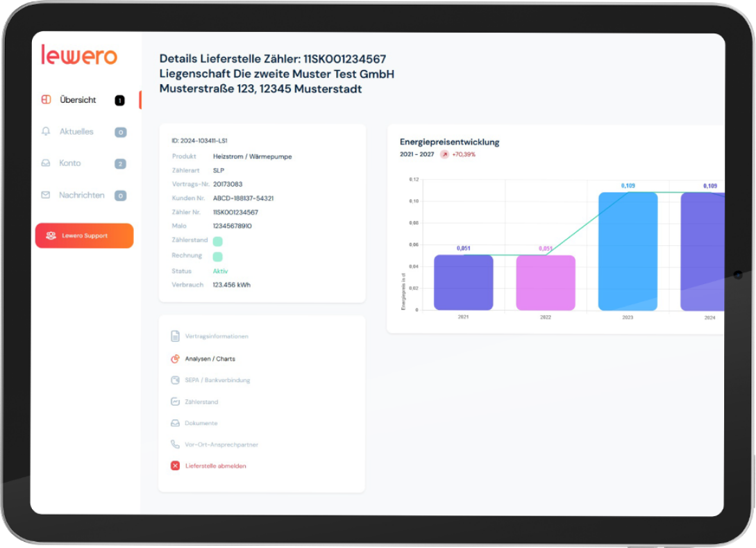This screenshot has height=548, width=756.
Task: Click the Vertragsinformationen document icon
Action: (x=175, y=336)
